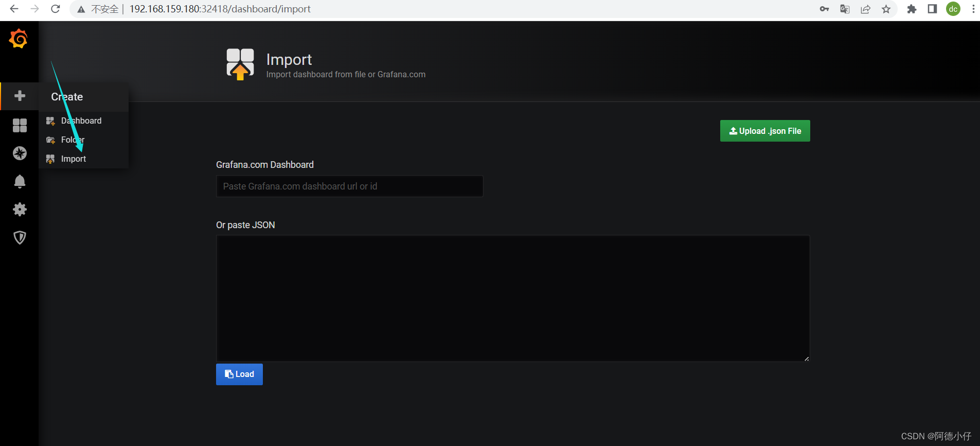Screen dimensions: 980x446
Task: Click the Import page header icon
Action: (x=240, y=64)
